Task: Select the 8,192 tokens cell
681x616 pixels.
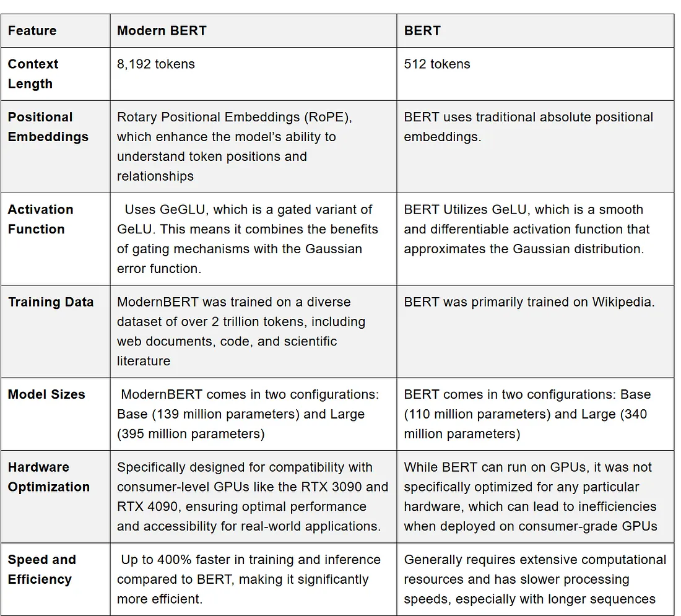Action: [253, 74]
